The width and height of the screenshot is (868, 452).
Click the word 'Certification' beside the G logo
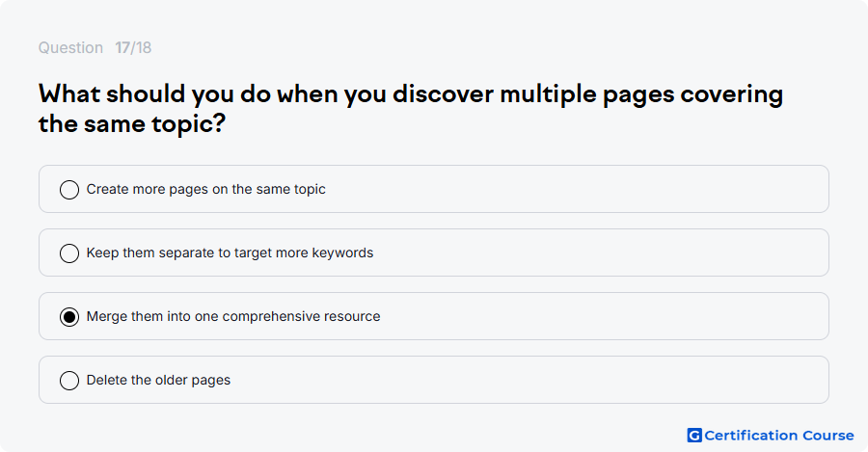click(x=750, y=436)
